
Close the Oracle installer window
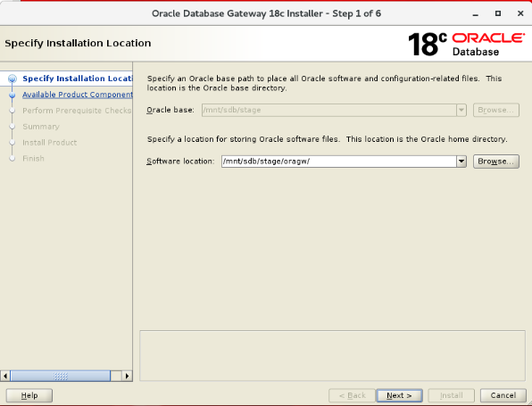520,13
